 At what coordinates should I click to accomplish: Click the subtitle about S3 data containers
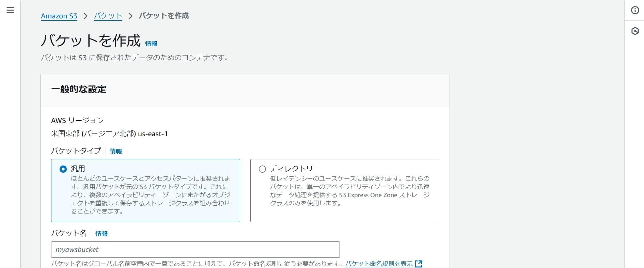click(x=135, y=58)
